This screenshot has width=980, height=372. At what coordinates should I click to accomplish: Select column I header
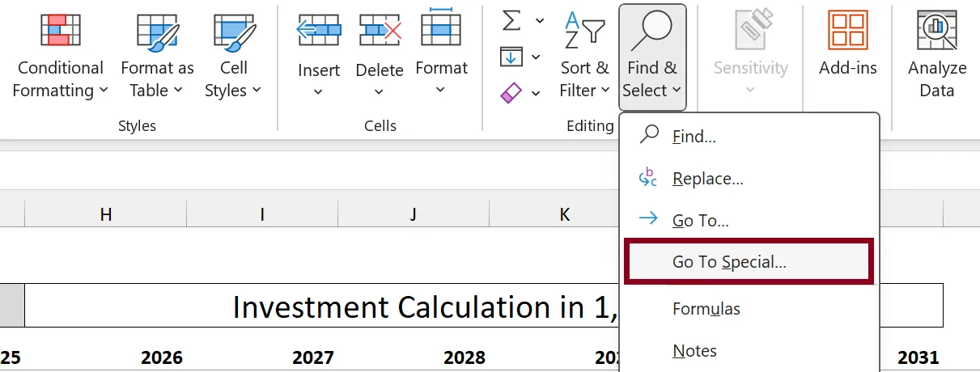click(x=262, y=213)
